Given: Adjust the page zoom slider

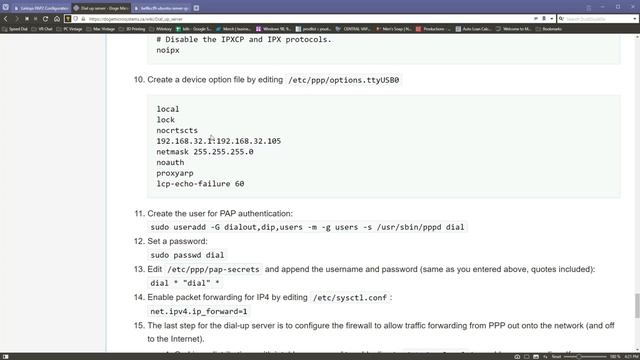Looking at the screenshot, I should tap(584, 357).
